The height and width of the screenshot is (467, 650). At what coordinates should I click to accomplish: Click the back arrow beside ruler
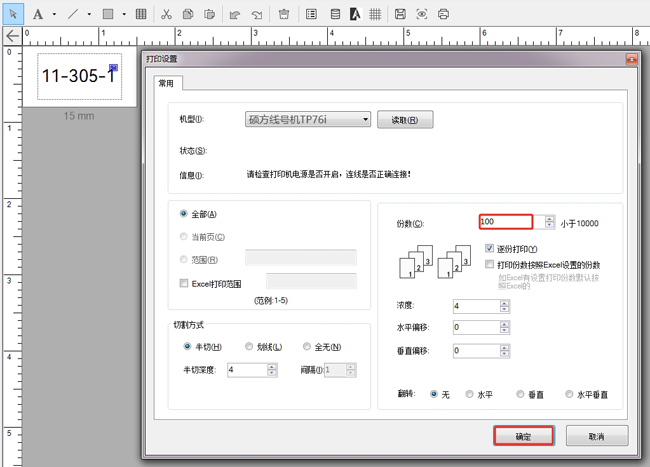(x=12, y=36)
